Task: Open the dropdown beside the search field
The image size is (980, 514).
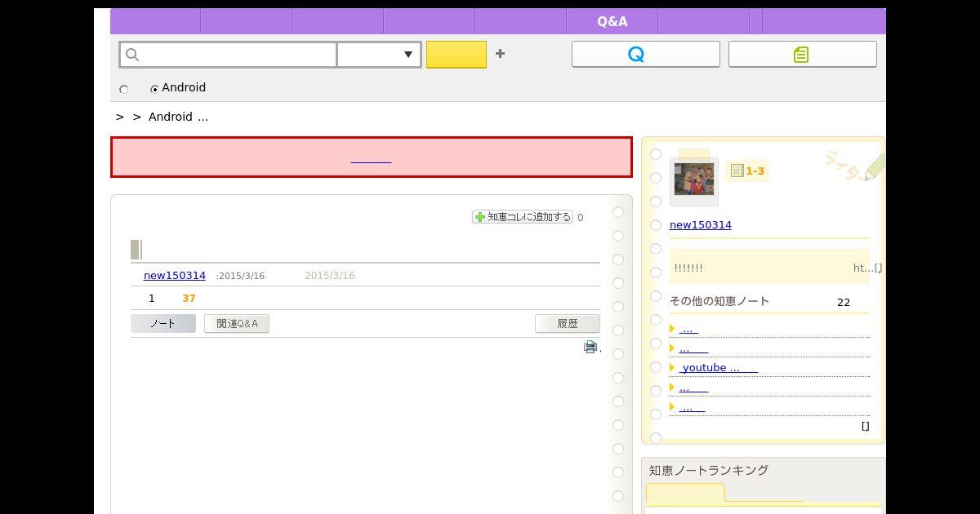Action: 379,55
